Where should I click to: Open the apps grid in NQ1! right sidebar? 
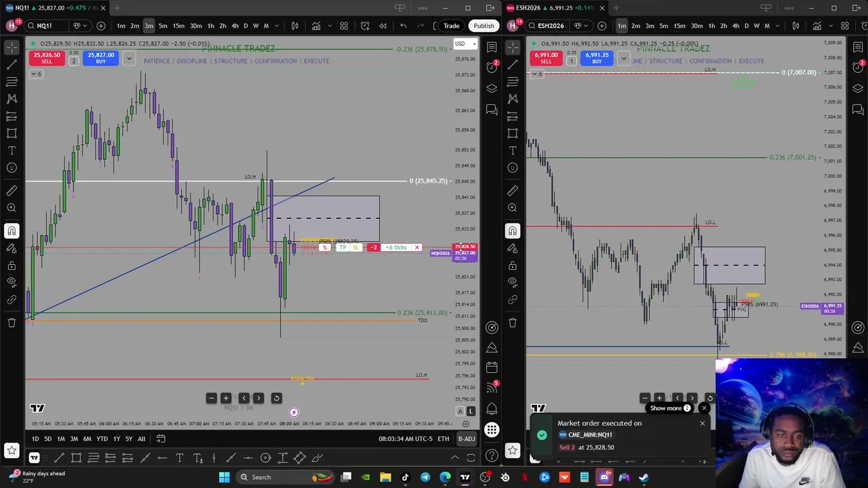pyautogui.click(x=492, y=430)
